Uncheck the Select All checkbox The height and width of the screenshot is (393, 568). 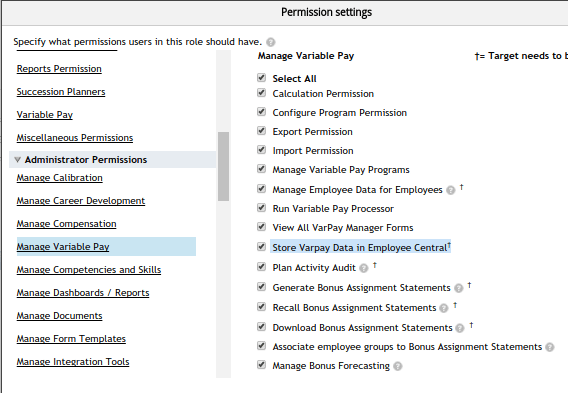pos(262,78)
